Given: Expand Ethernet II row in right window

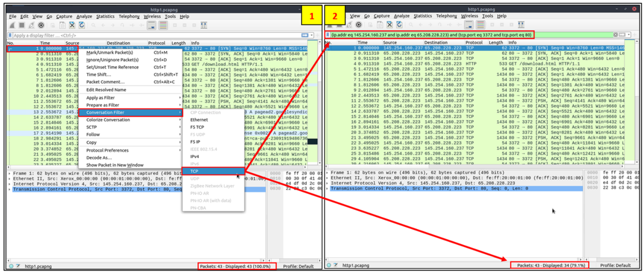Looking at the screenshot, I should 328,178.
